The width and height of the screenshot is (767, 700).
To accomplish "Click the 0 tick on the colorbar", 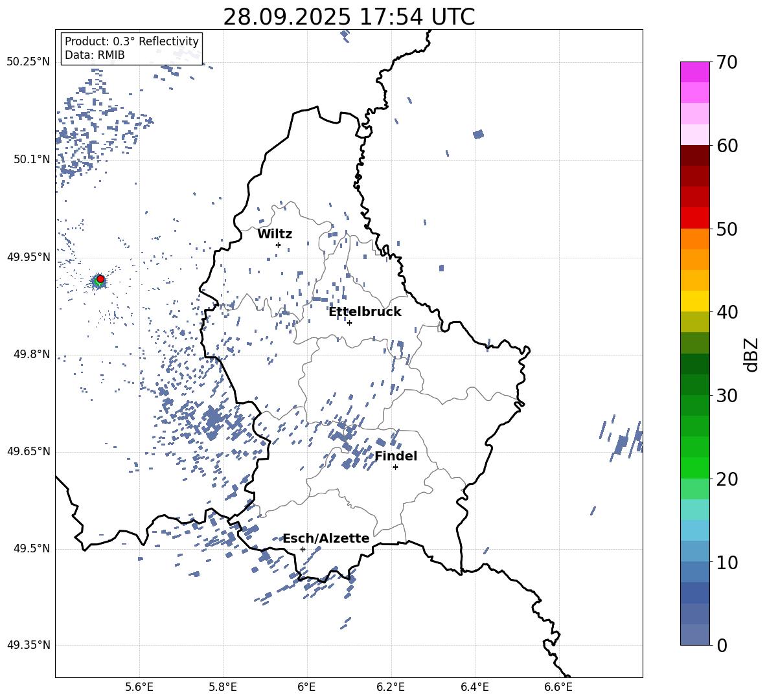I will click(x=722, y=645).
